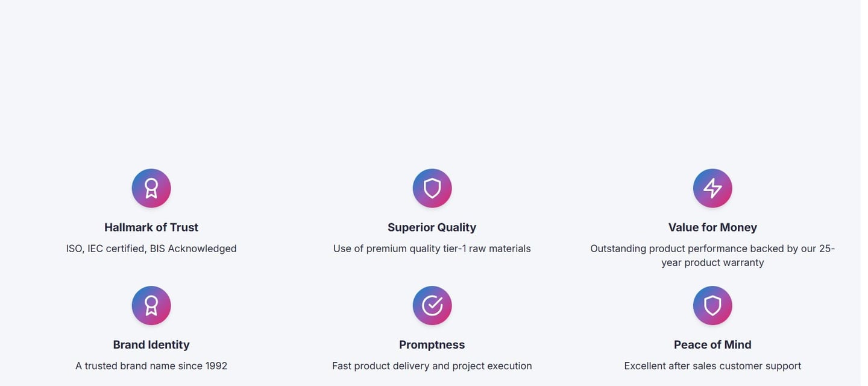Click the vertical scrollbar at the page edge

864,193
